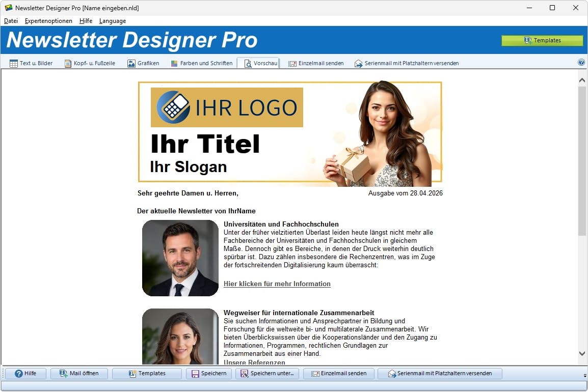Click Einzelmail senden in bottom toolbar
Viewport: 588px width, 392px height.
[x=339, y=374]
